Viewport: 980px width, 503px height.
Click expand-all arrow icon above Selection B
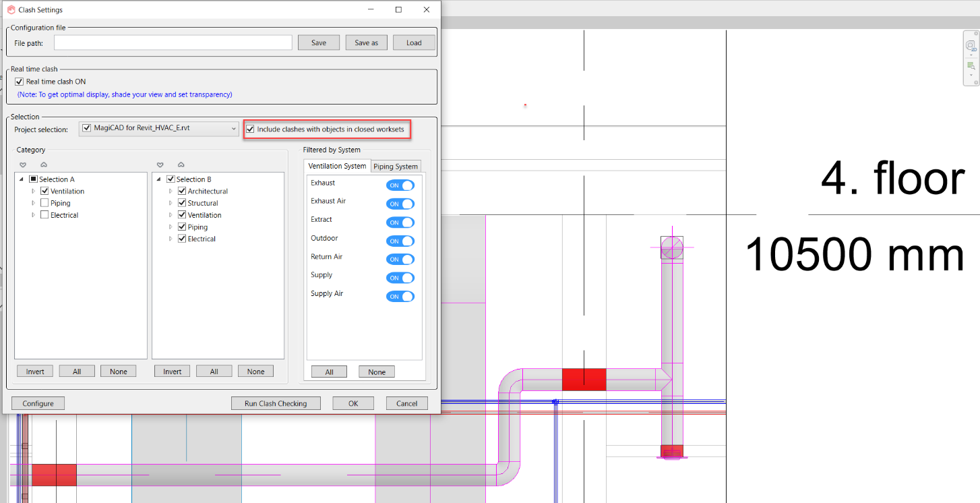160,165
